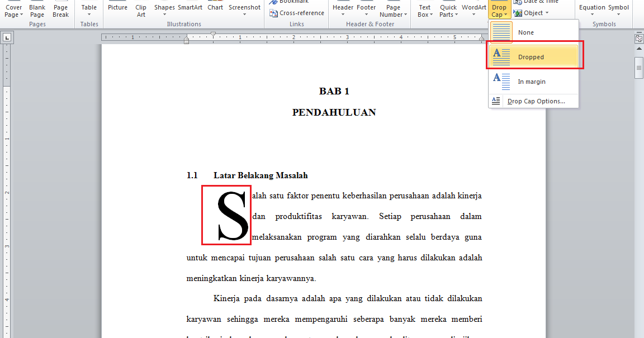Open the Page Number dropdown
Image resolution: width=644 pixels, height=338 pixels.
pyautogui.click(x=393, y=10)
